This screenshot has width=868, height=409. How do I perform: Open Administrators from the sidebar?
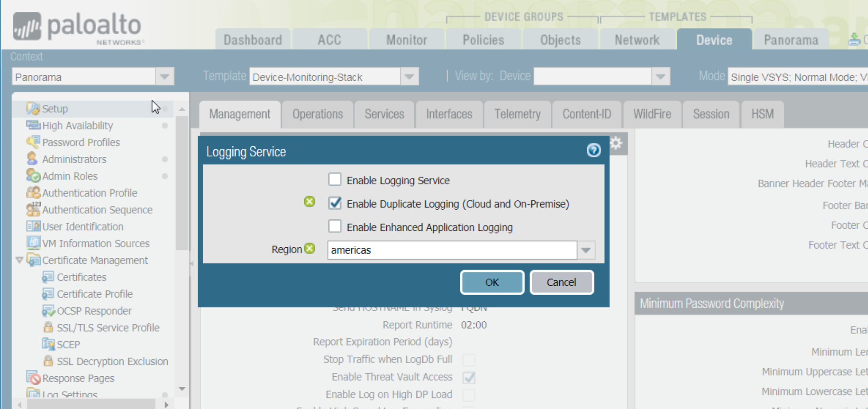[75, 159]
